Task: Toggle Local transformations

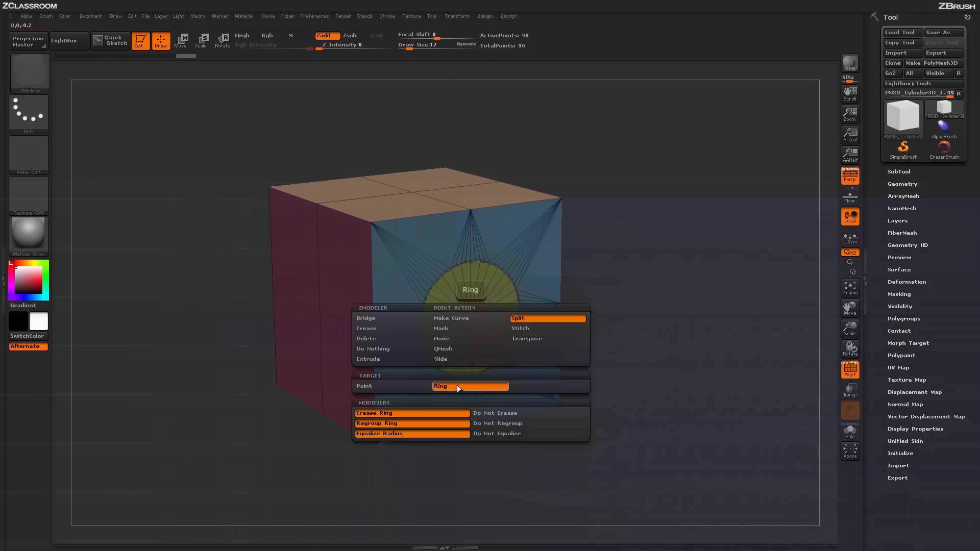Action: 850,217
